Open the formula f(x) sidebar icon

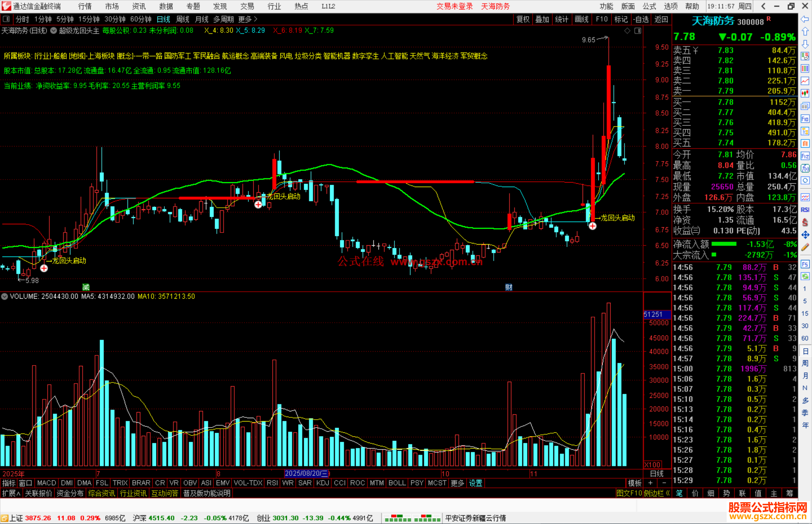coord(805,168)
